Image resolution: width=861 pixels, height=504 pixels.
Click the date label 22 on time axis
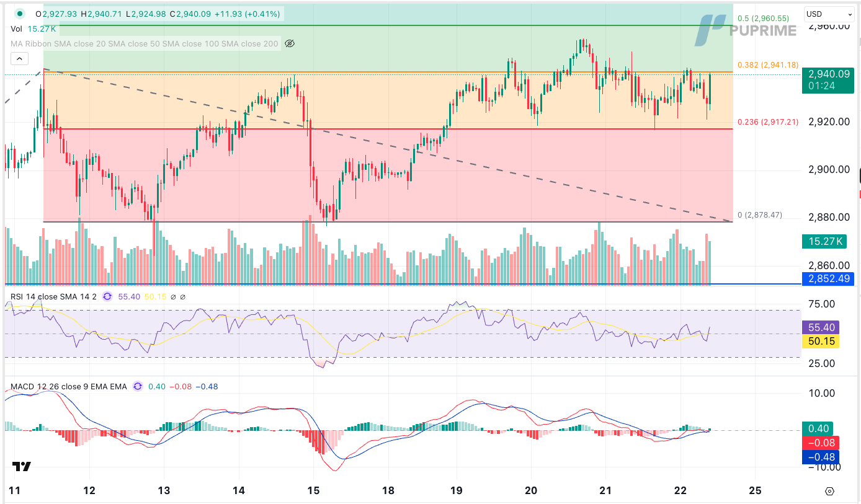point(680,491)
